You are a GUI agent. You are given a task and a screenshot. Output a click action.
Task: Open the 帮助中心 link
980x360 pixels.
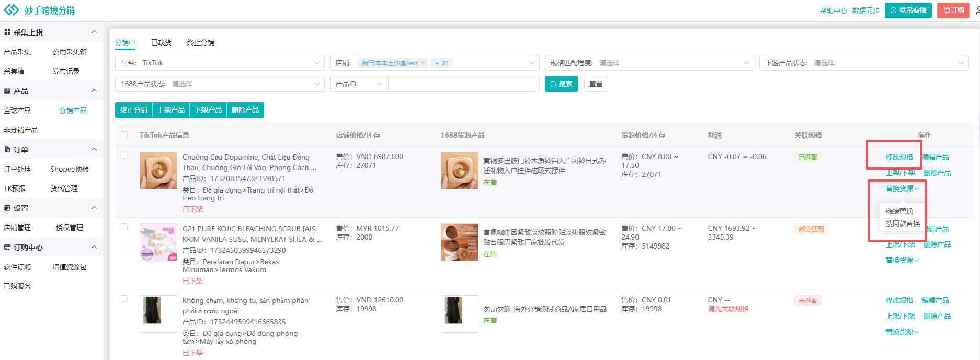834,10
